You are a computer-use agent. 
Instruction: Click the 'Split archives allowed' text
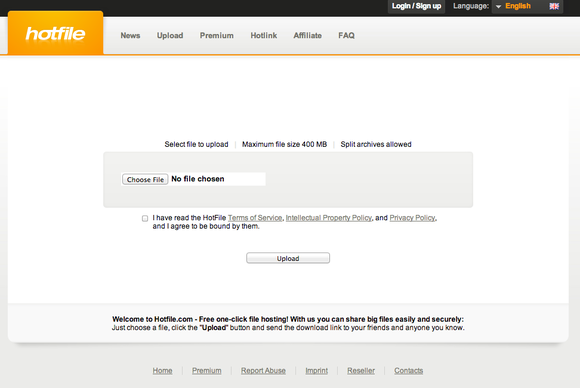[376, 144]
